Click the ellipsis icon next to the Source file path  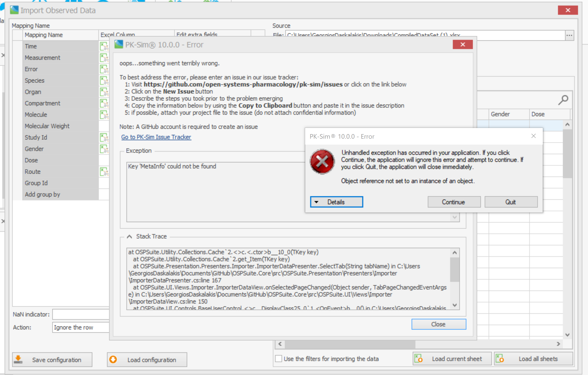tap(569, 35)
